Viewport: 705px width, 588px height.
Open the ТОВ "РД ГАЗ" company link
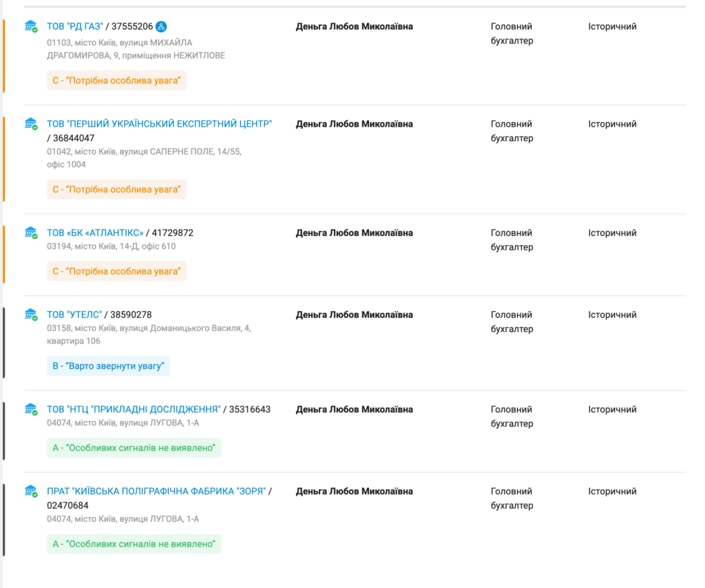click(75, 27)
